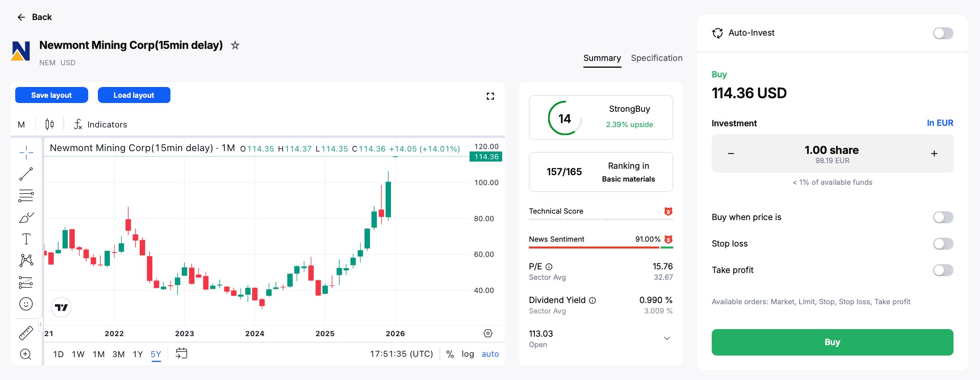The image size is (980, 380).
Task: Increase share amount with plus
Action: pyautogui.click(x=934, y=154)
